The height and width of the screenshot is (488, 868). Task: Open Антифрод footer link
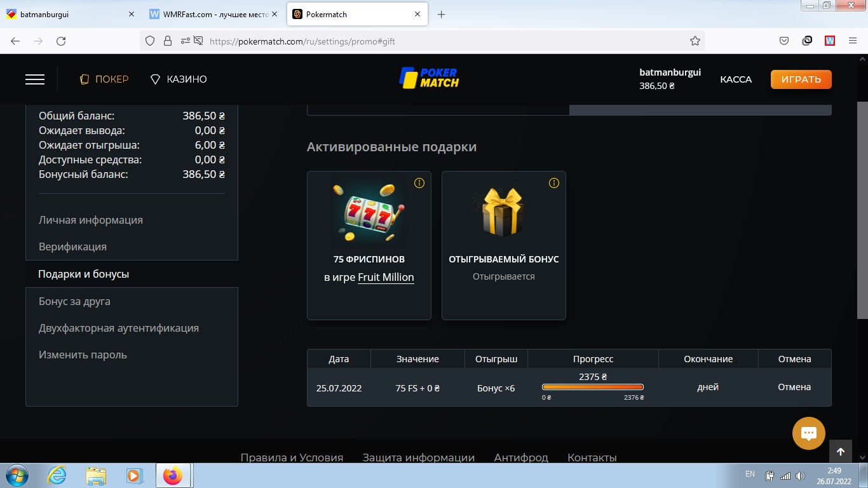coord(521,457)
